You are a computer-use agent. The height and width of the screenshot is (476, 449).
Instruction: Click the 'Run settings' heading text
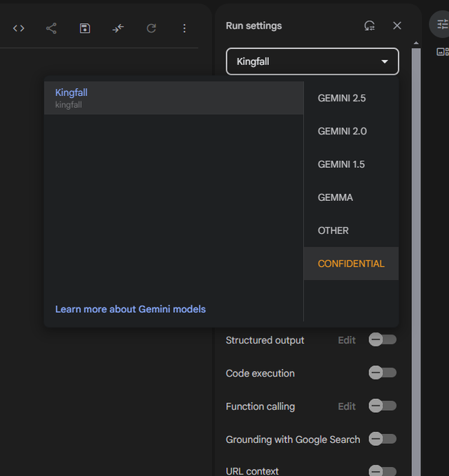254,26
